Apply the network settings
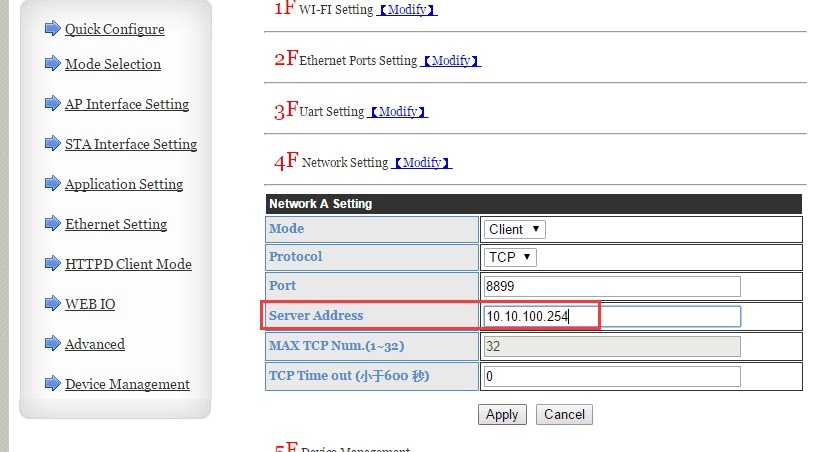The image size is (825, 452). pos(502,415)
